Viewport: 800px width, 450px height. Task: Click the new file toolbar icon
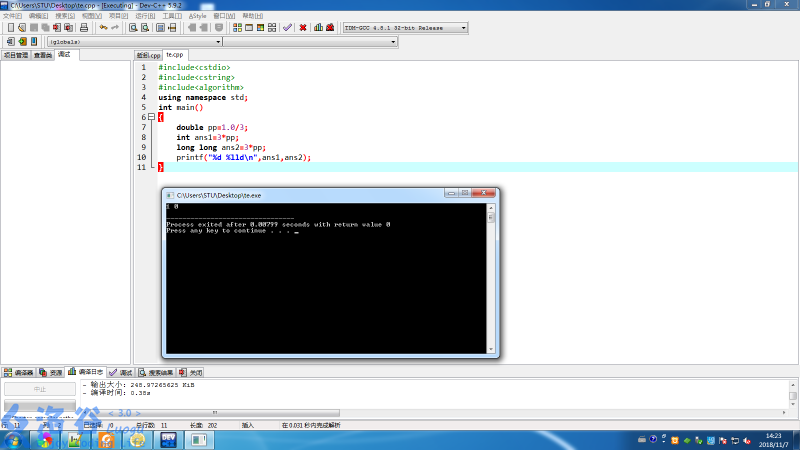pyautogui.click(x=9, y=27)
